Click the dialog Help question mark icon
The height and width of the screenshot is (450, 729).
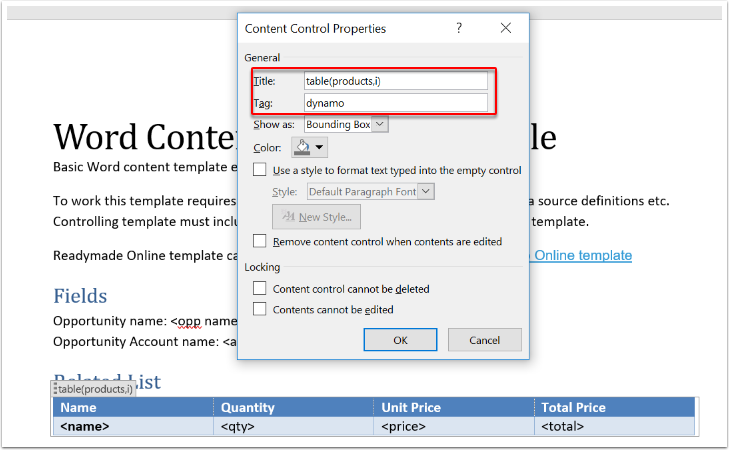coord(459,29)
